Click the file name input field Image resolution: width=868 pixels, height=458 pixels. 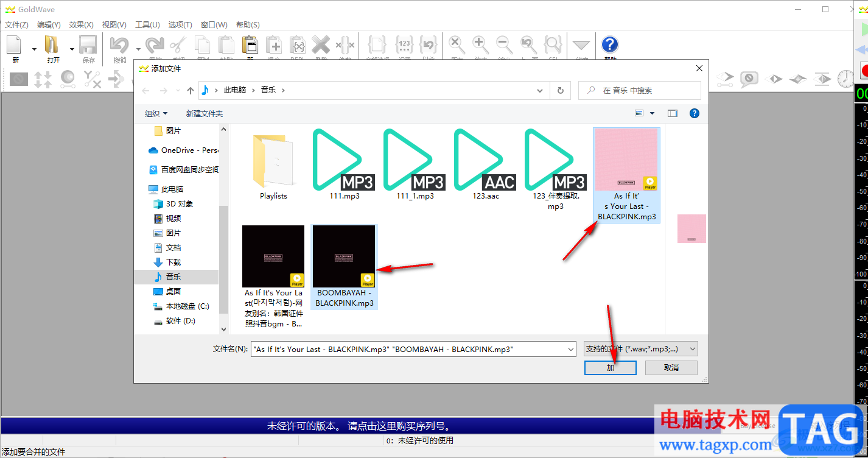click(408, 349)
